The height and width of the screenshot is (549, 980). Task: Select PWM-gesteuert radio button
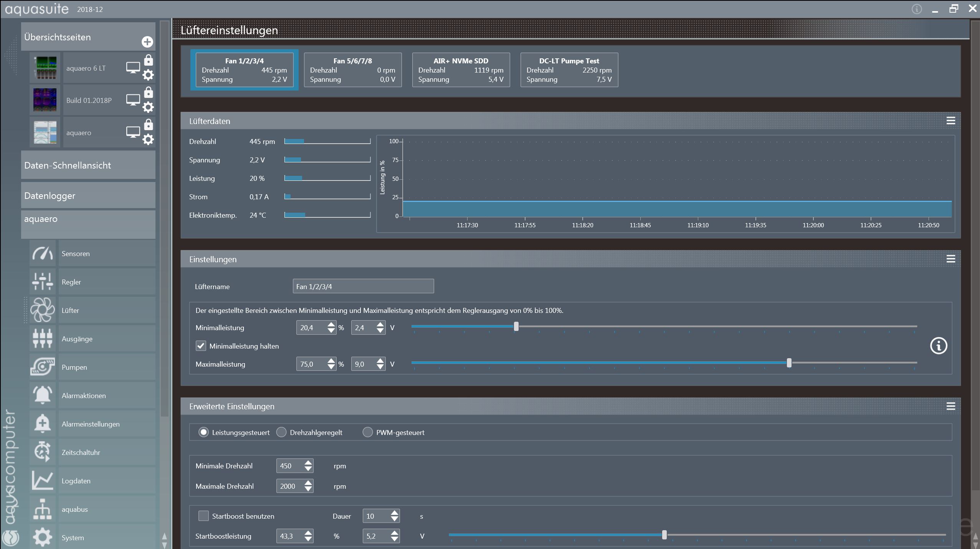(368, 432)
